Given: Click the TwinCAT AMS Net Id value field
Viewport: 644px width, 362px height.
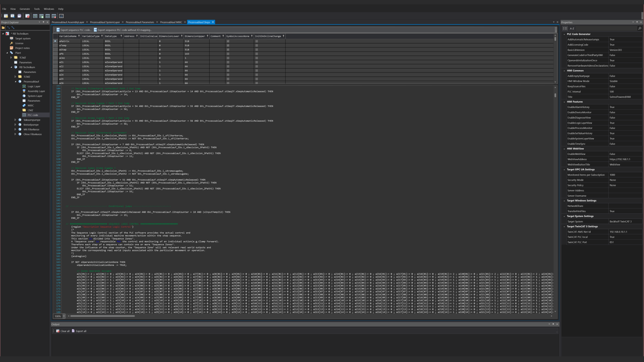Looking at the screenshot, I should tap(625, 232).
